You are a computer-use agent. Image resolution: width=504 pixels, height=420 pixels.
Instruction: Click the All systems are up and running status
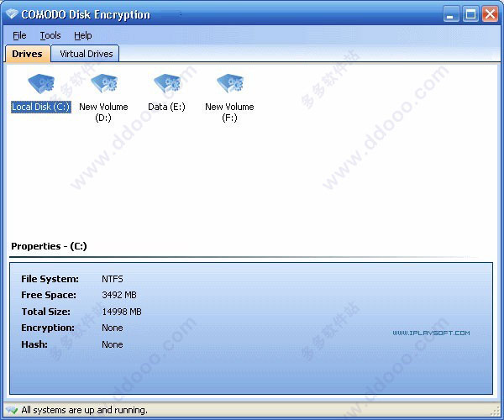click(85, 410)
